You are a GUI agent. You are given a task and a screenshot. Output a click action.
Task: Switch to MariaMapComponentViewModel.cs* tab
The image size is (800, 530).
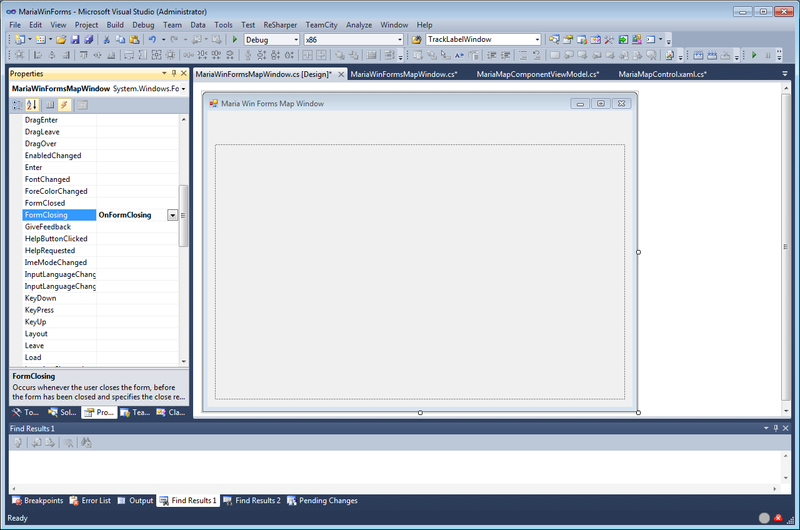(x=538, y=74)
